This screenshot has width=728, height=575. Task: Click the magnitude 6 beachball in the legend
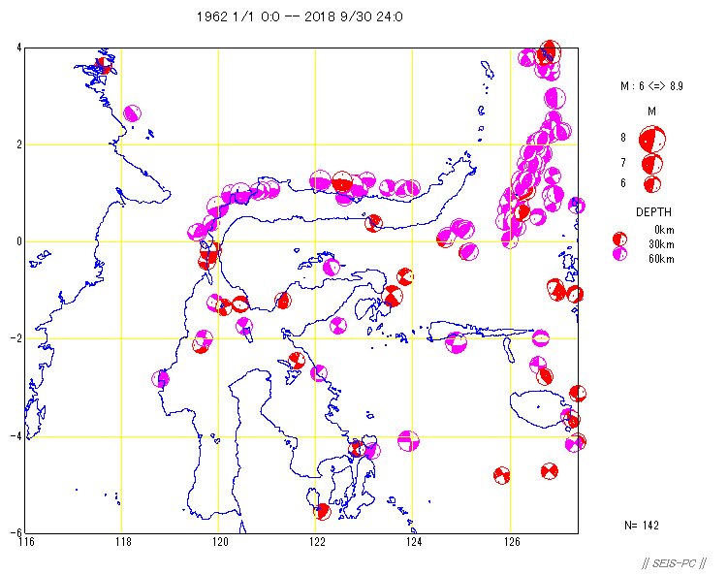coord(652,184)
